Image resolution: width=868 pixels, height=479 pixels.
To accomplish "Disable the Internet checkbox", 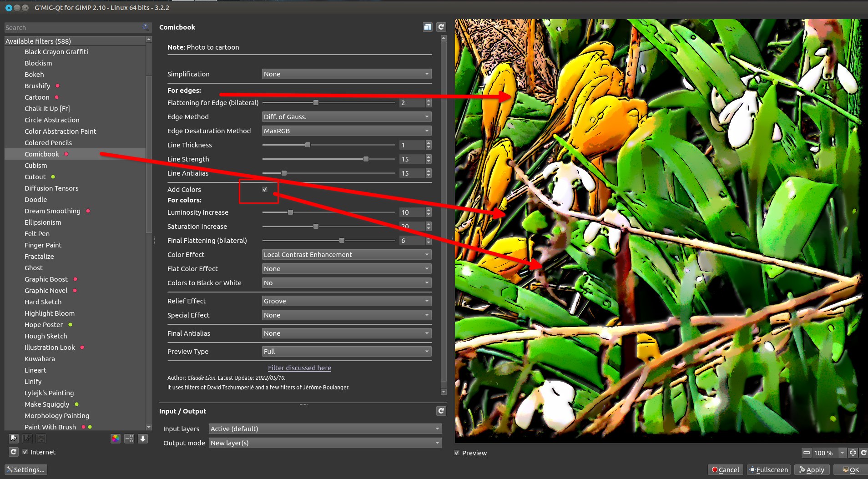I will (x=25, y=452).
